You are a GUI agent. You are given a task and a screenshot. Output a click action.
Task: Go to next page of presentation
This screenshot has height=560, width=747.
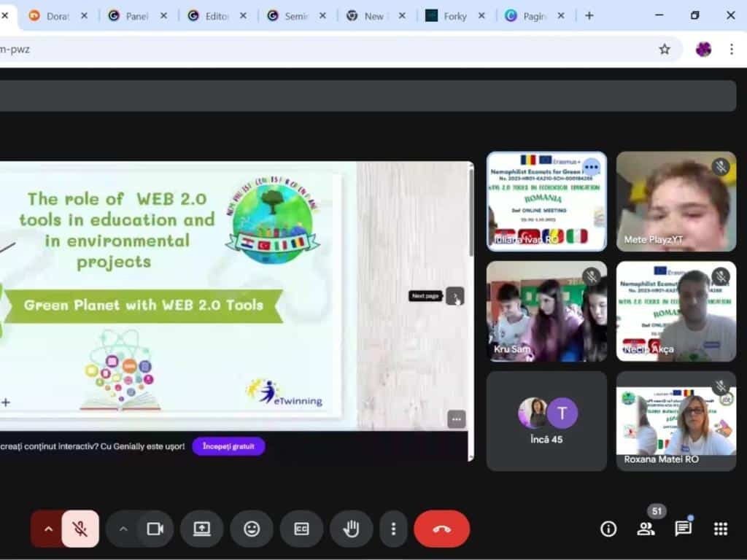[455, 296]
